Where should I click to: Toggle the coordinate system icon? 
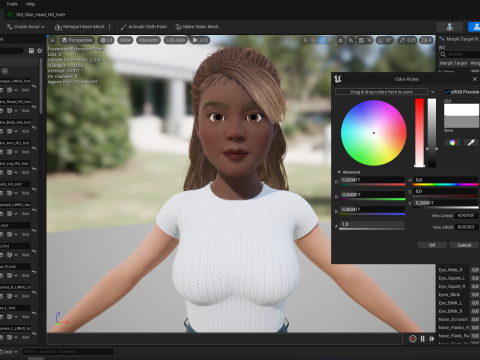point(340,40)
